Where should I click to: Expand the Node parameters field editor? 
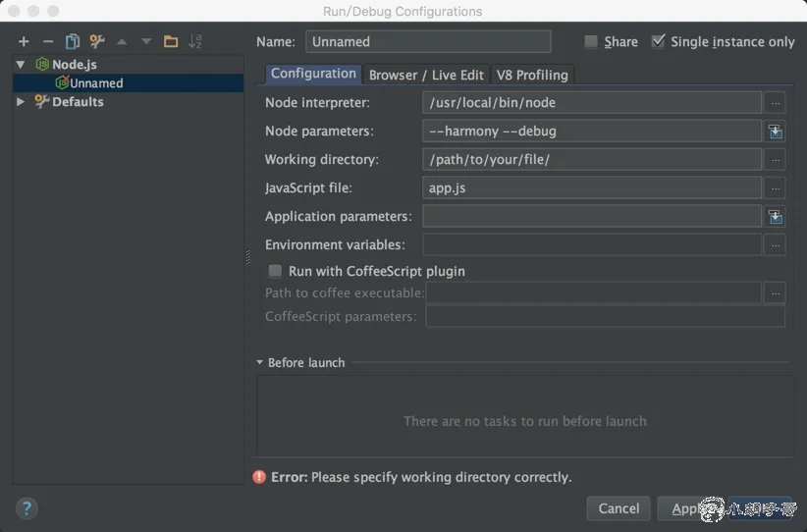pos(776,132)
